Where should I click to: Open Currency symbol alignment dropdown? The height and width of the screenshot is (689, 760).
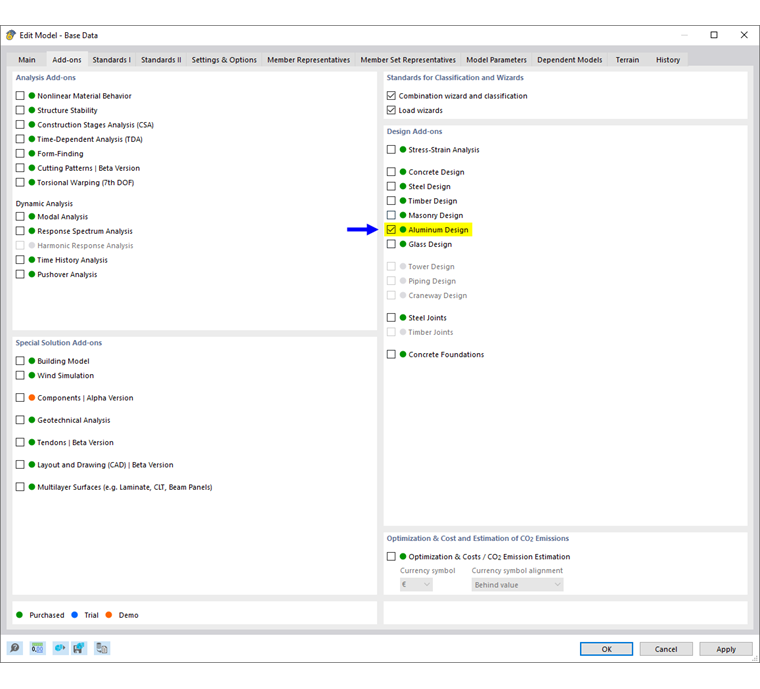517,585
